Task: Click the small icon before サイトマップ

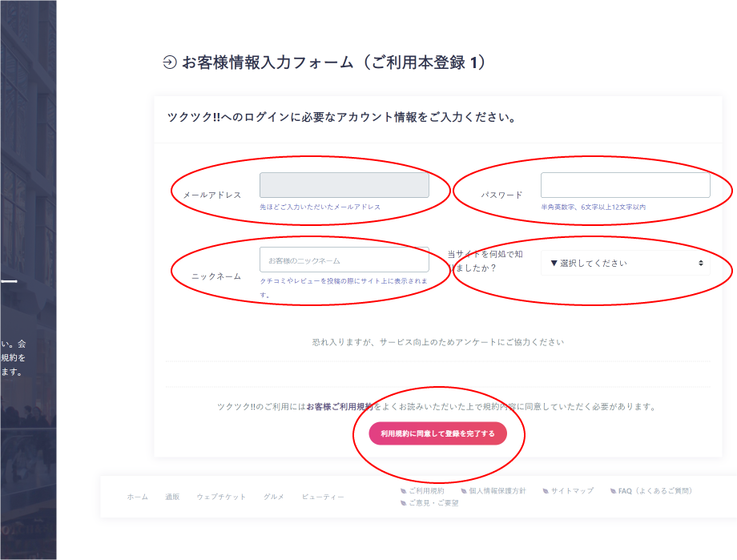Action: point(546,491)
